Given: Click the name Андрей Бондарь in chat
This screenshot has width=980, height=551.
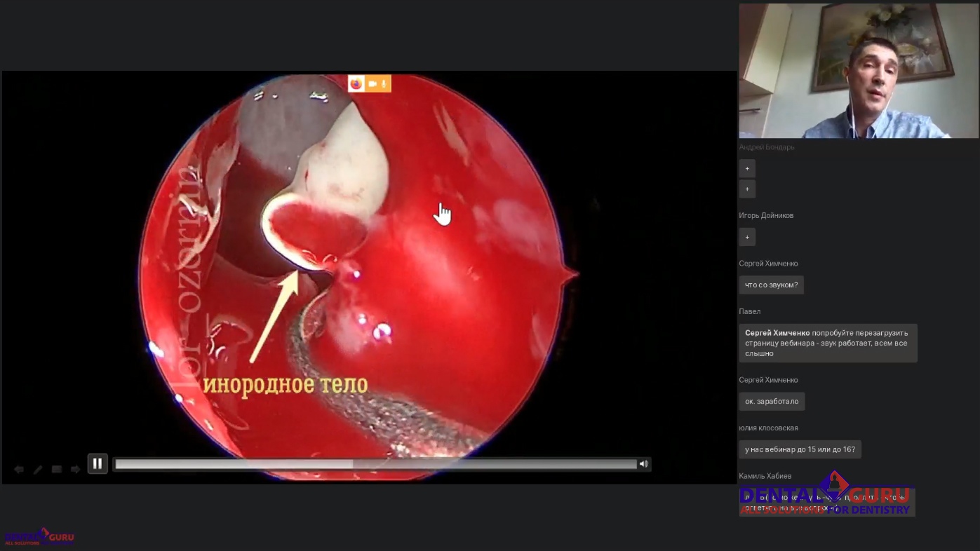Looking at the screenshot, I should 767,147.
